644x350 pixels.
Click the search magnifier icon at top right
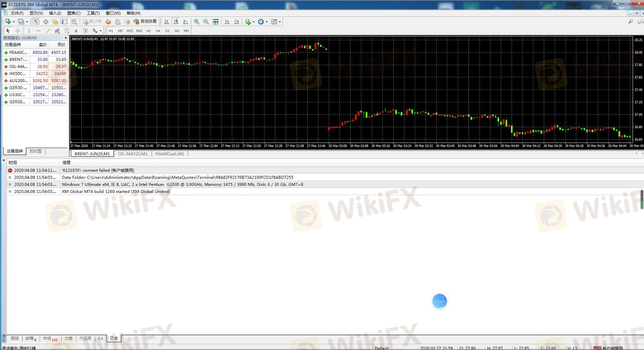click(631, 22)
